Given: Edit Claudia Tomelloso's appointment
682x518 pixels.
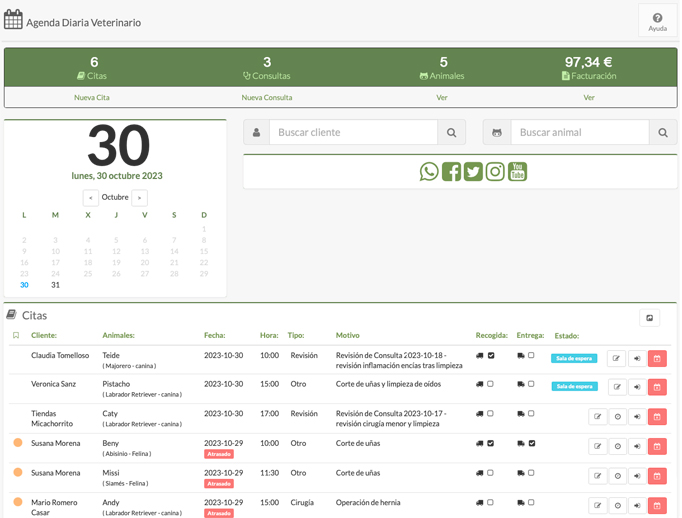Looking at the screenshot, I should point(617,358).
